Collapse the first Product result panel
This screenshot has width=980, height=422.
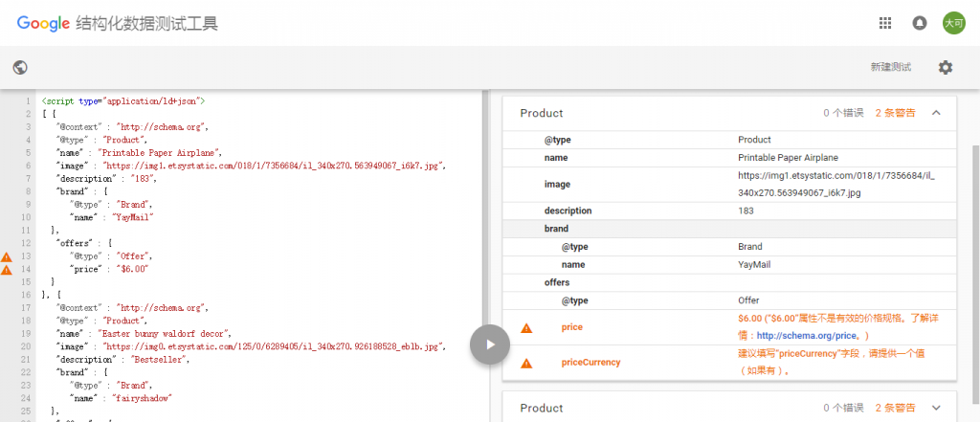pos(937,113)
